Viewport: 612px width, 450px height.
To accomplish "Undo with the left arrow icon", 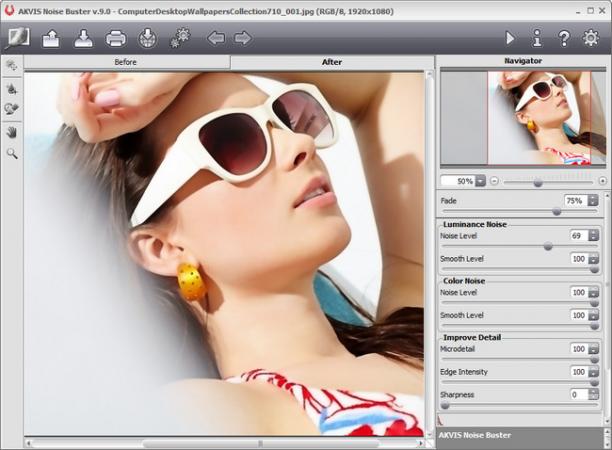I will pos(216,38).
